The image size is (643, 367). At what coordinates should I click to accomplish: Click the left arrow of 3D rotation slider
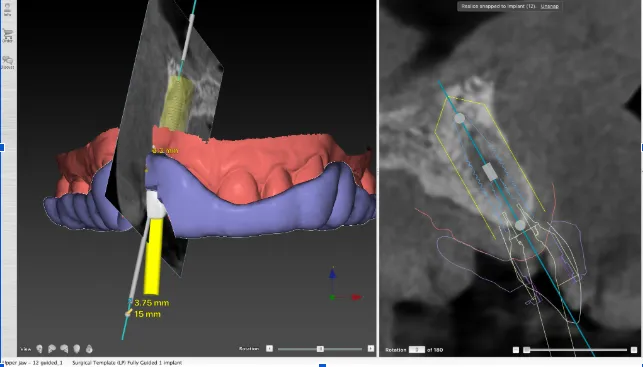269,349
